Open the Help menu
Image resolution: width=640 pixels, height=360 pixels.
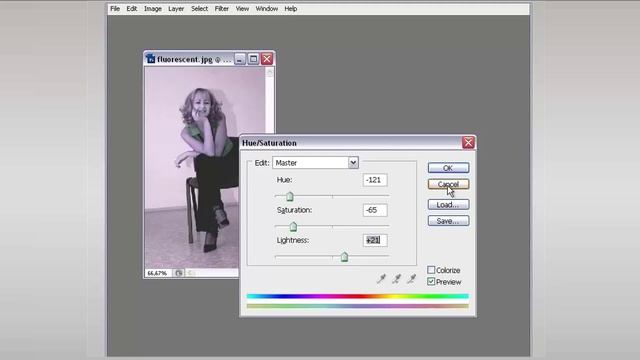tap(291, 9)
